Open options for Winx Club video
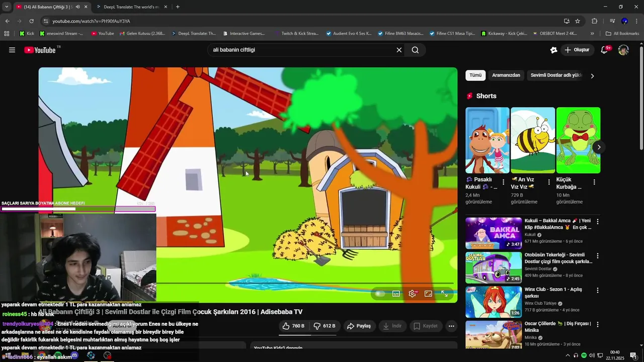The height and width of the screenshot is (362, 644). point(598,290)
